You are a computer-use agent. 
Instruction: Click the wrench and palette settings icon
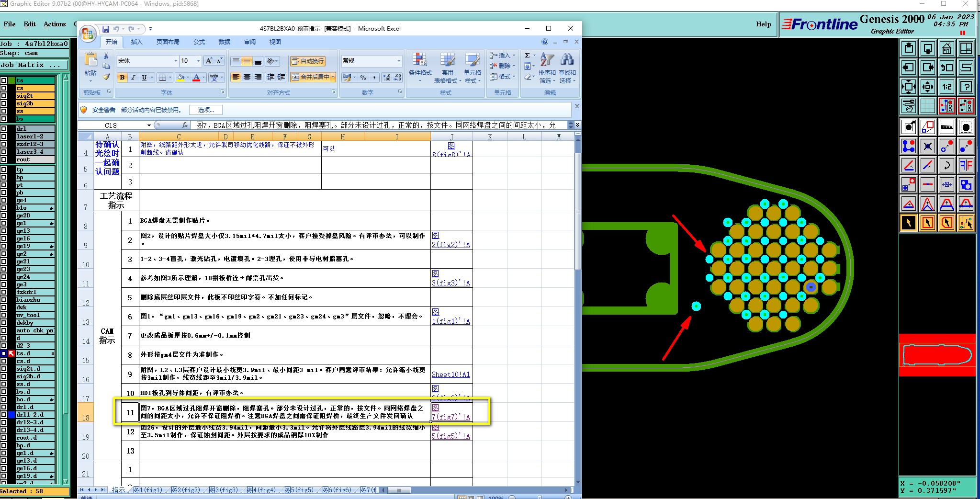[x=908, y=106]
